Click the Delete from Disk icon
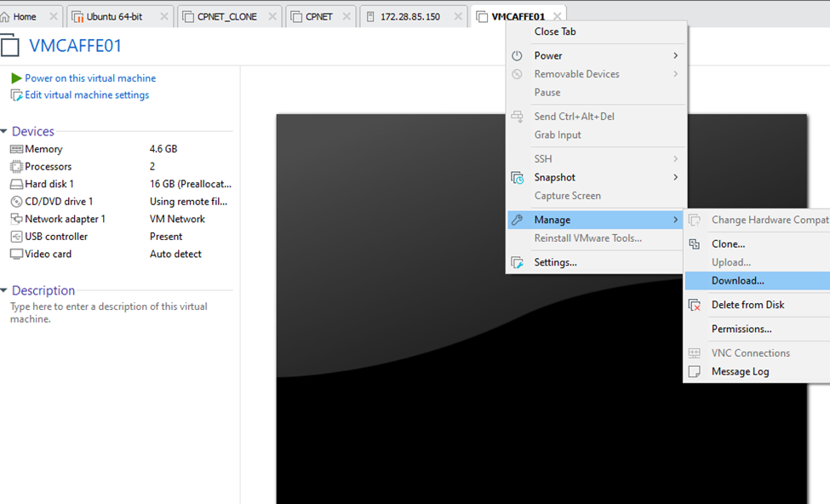830x504 pixels. pyautogui.click(x=695, y=305)
